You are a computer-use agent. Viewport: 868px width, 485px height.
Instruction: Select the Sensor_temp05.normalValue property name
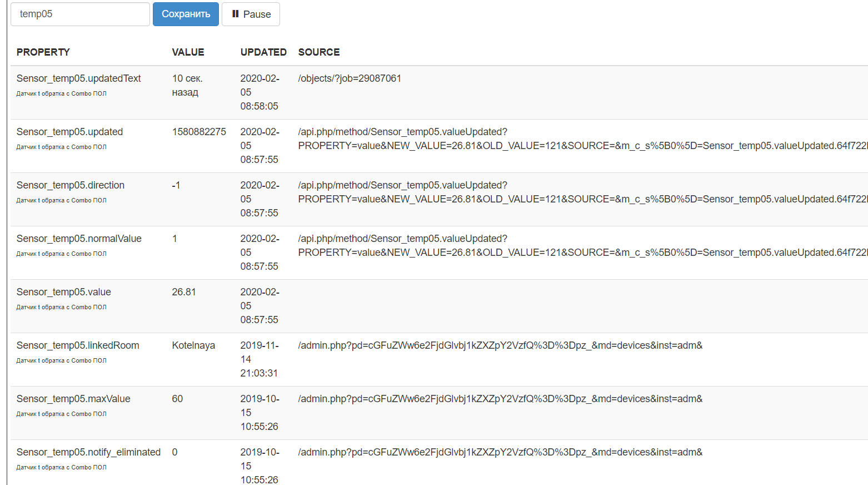[79, 239]
